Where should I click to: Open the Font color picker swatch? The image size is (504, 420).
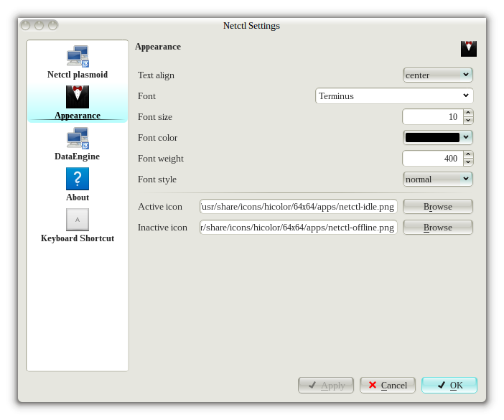tap(437, 137)
